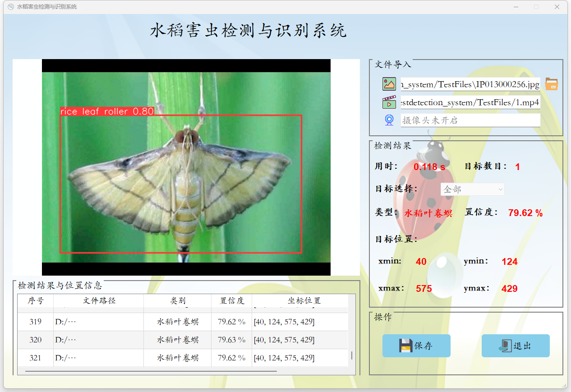Click the 置信度 column header
Screen dimensions: 571x392
pos(232,301)
